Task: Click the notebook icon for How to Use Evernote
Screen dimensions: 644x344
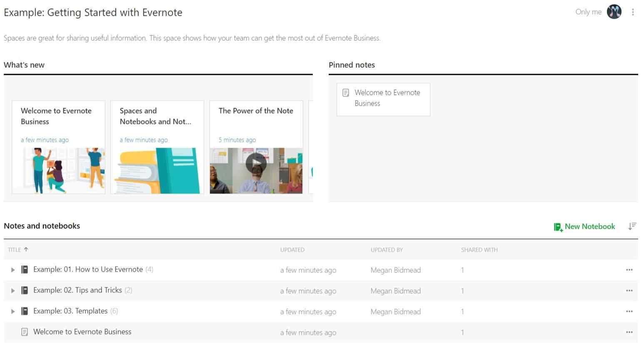Action: coord(25,270)
